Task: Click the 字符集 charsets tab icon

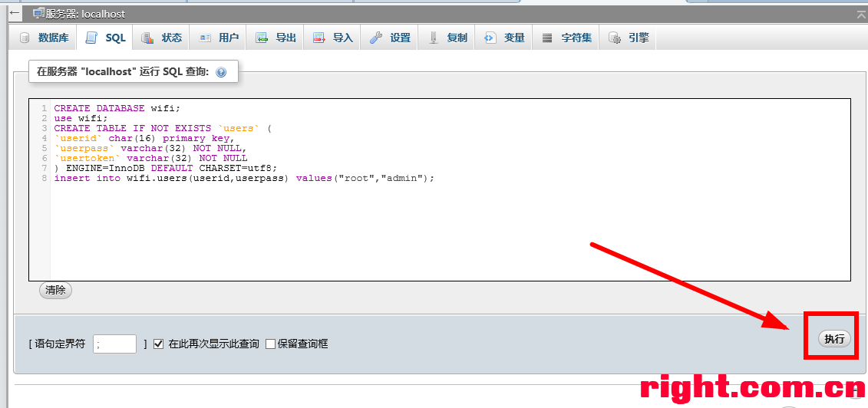Action: click(547, 38)
